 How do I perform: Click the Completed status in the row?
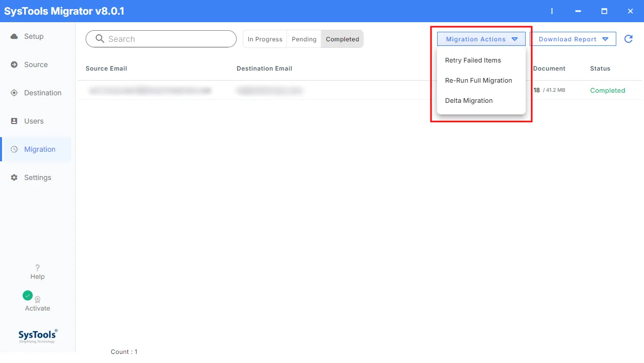click(608, 91)
